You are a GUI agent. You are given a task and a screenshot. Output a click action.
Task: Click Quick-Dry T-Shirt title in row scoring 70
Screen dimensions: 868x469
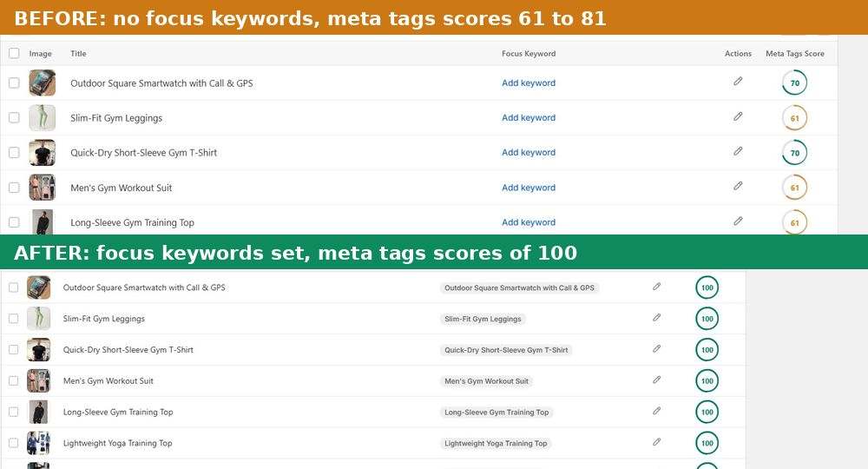click(143, 153)
